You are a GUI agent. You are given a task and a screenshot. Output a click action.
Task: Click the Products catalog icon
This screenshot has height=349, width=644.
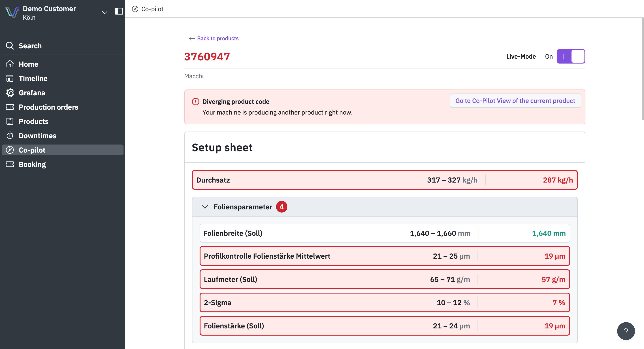(10, 121)
